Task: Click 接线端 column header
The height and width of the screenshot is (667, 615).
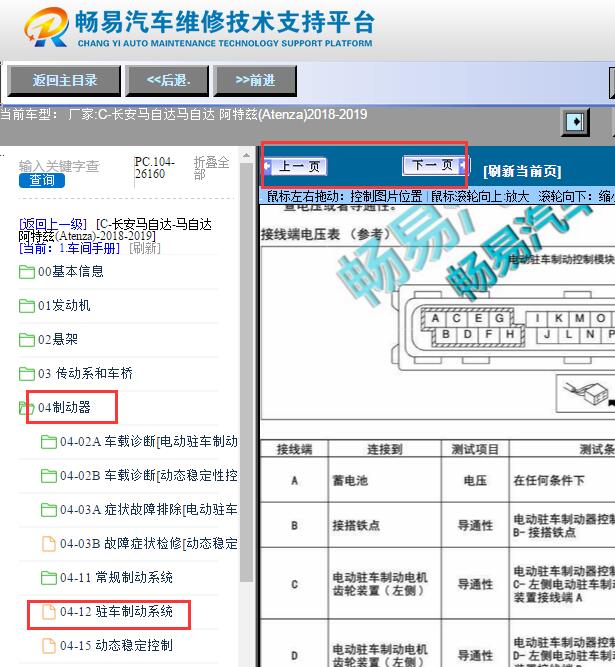Action: pyautogui.click(x=294, y=449)
